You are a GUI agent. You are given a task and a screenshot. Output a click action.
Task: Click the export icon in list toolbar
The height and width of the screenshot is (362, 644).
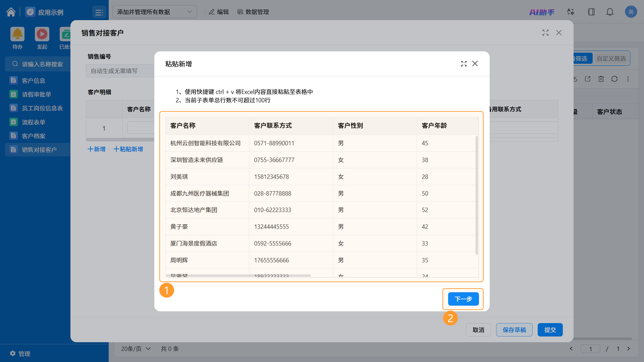[587, 79]
